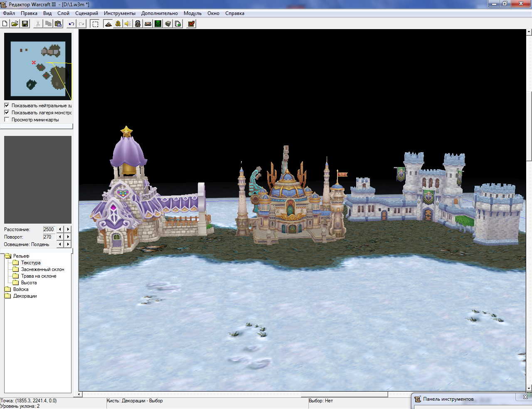Select the Высота tree item
Viewport: 532px width, 409px height.
pyautogui.click(x=29, y=283)
